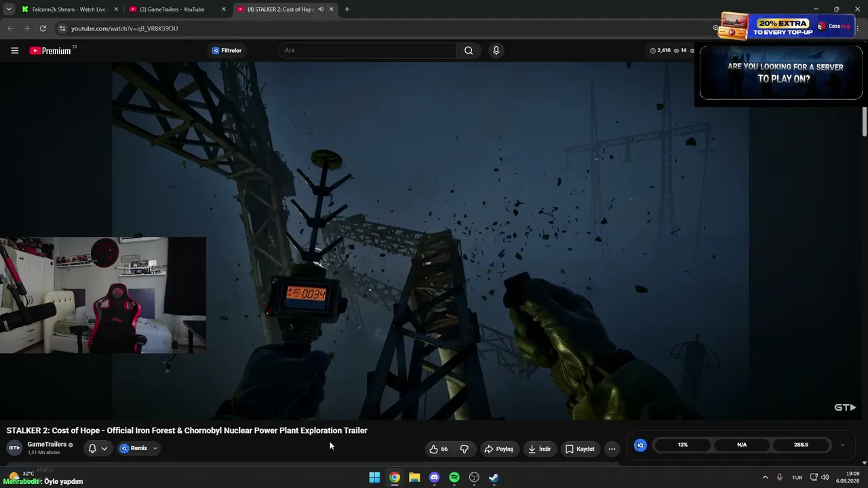The height and width of the screenshot is (488, 868).
Task: Open the clock and date in taskbar
Action: click(848, 477)
